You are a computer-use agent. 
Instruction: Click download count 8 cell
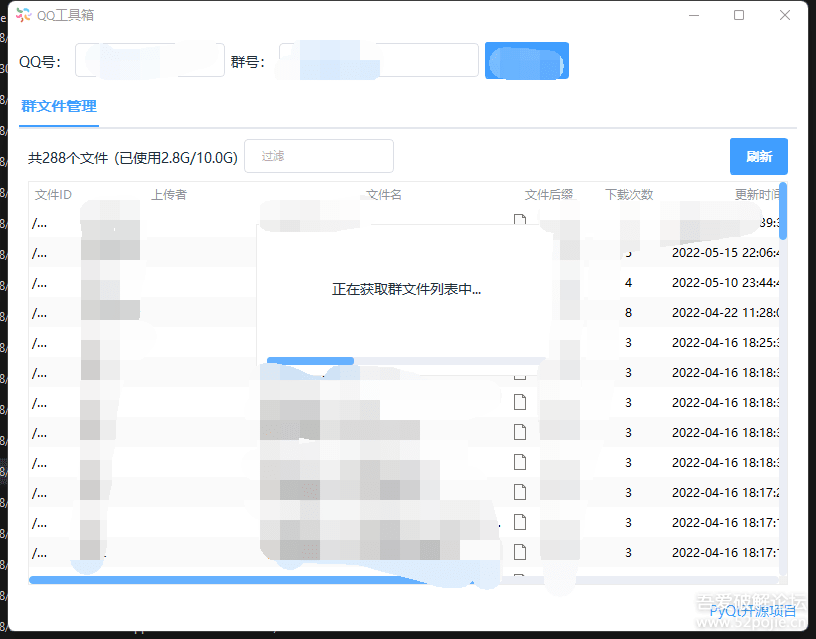628,313
